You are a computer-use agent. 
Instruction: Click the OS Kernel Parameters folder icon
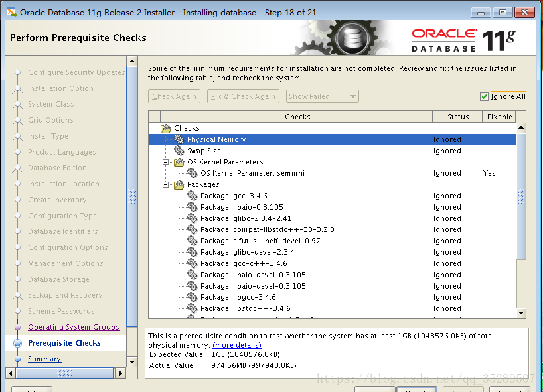pos(179,162)
